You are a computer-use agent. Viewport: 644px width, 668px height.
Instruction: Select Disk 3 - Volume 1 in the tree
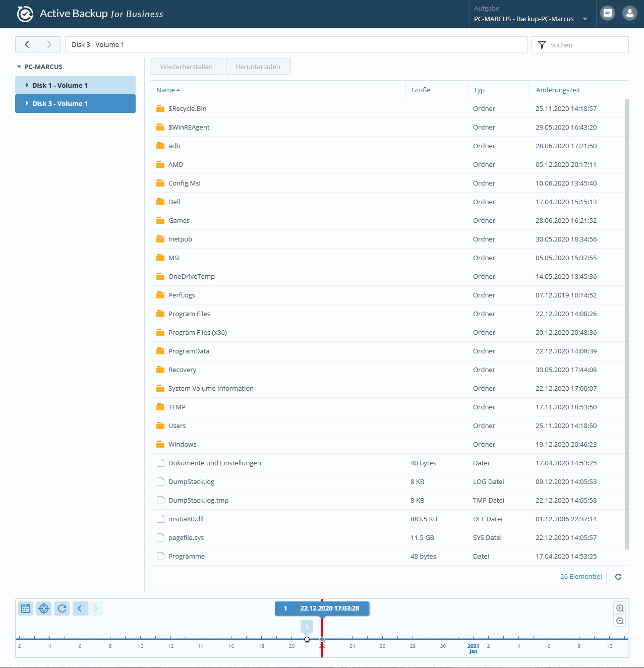(75, 103)
